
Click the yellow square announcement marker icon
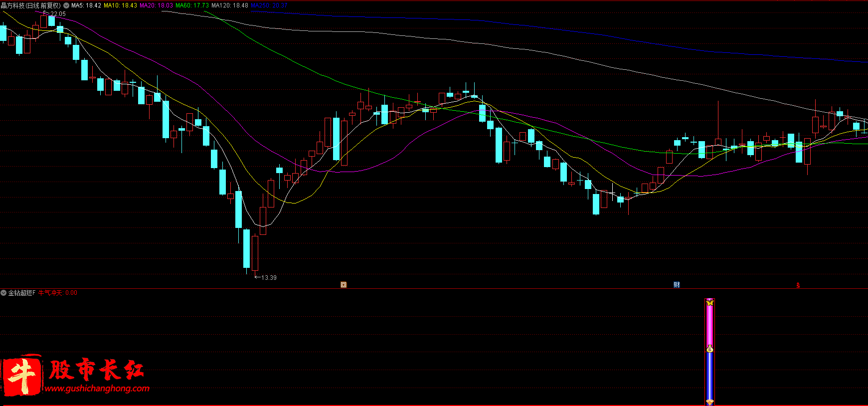(344, 285)
